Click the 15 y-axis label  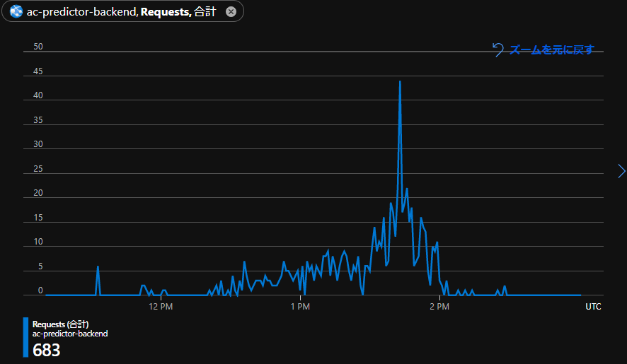click(38, 218)
